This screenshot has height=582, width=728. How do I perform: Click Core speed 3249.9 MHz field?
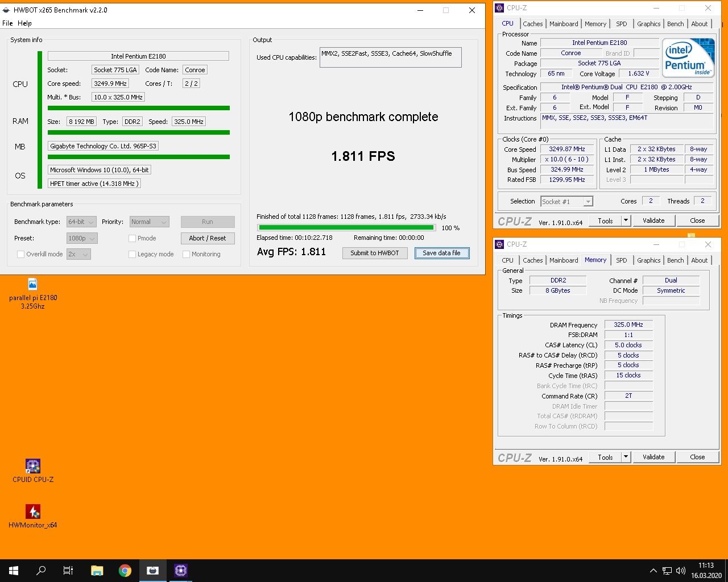(x=110, y=84)
